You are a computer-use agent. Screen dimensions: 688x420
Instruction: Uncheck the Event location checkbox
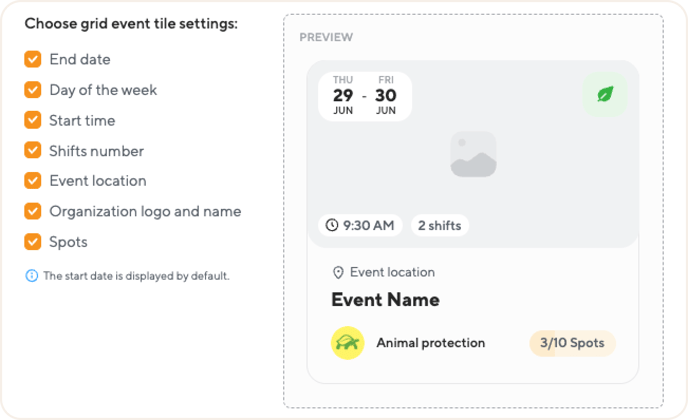click(33, 181)
